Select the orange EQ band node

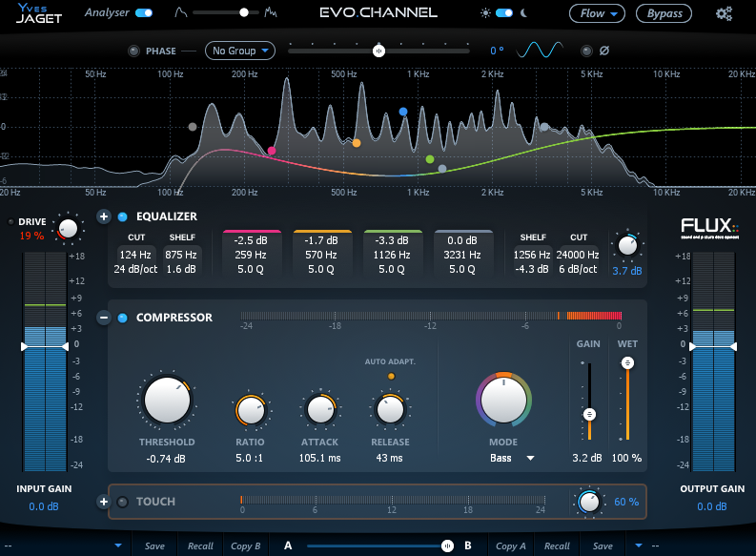(x=357, y=143)
